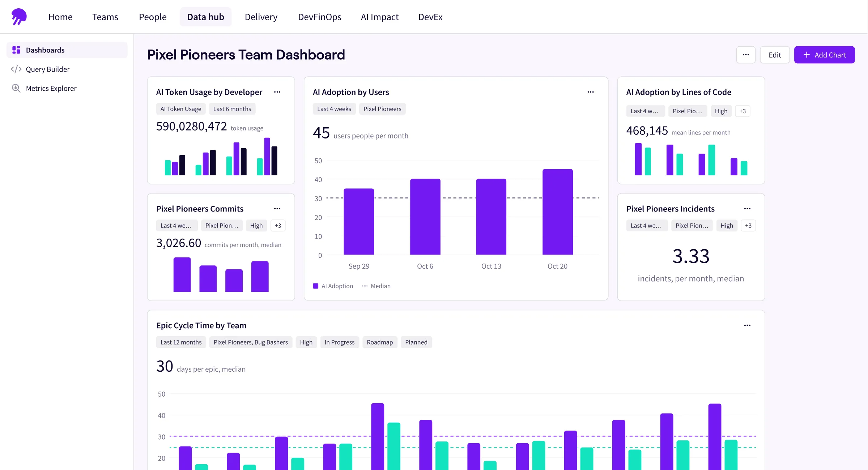
Task: Open Pixel Pioneers Incidents chart options menu
Action: coord(748,209)
